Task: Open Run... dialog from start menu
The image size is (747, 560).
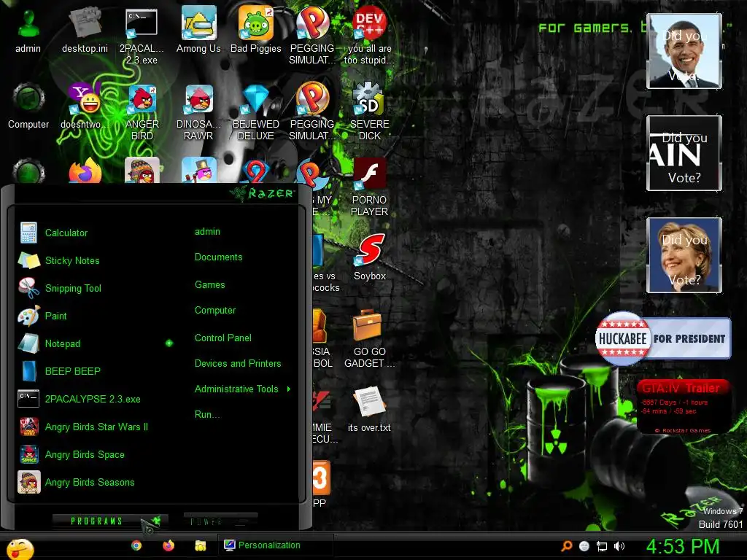Action: click(206, 414)
